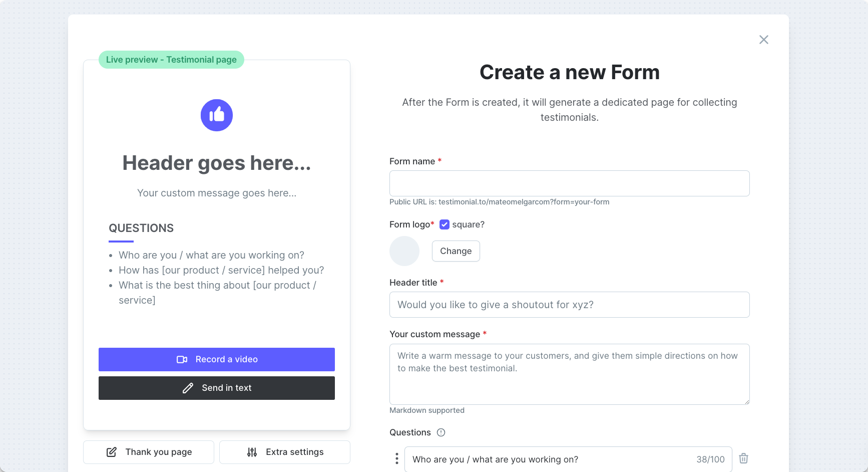This screenshot has height=472, width=868.
Task: Close the Create a new Form dialog
Action: tap(763, 40)
